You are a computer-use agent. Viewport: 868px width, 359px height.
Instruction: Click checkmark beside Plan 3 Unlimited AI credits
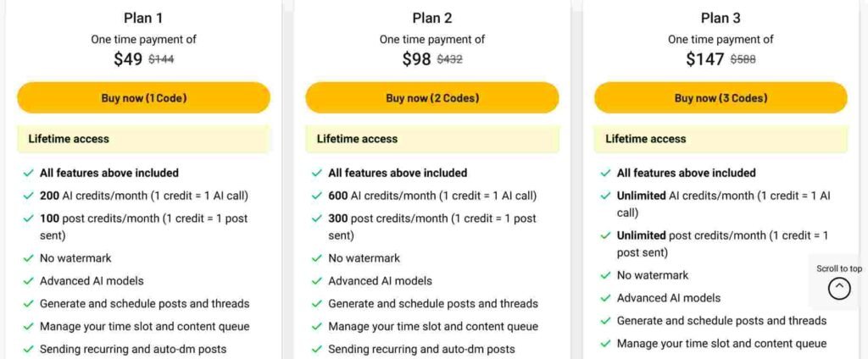coord(605,196)
